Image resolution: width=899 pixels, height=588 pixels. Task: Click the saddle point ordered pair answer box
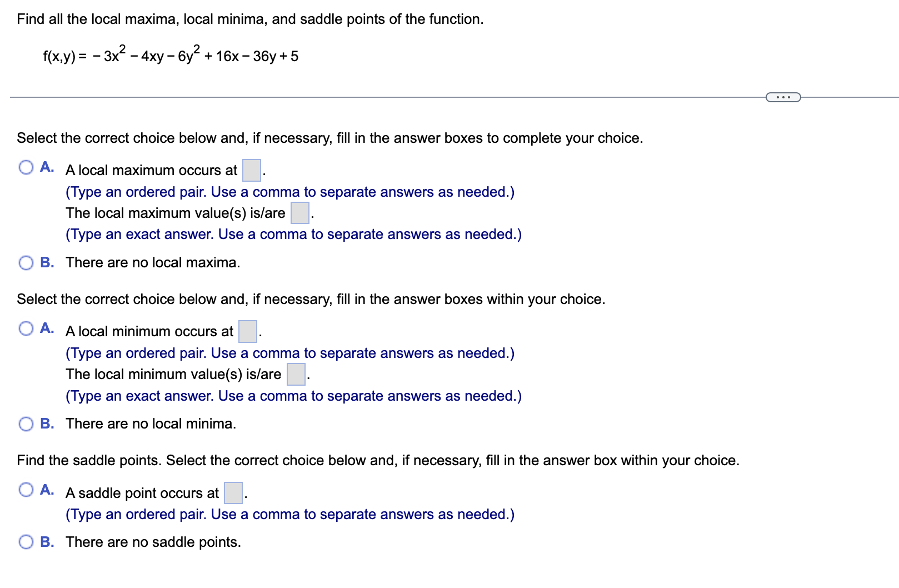[232, 494]
